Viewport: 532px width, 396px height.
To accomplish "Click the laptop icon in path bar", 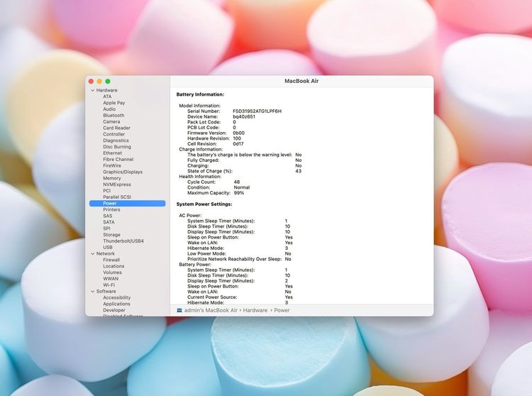I will coord(179,311).
